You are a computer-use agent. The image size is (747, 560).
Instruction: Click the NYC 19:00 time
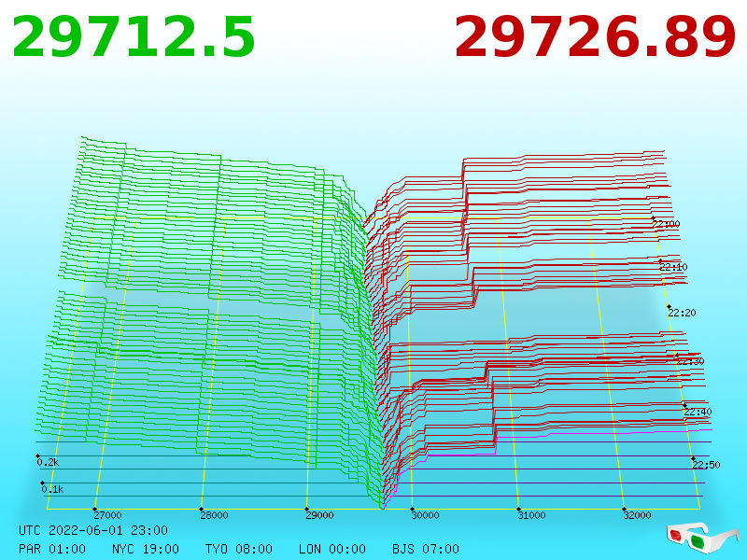[x=146, y=549]
